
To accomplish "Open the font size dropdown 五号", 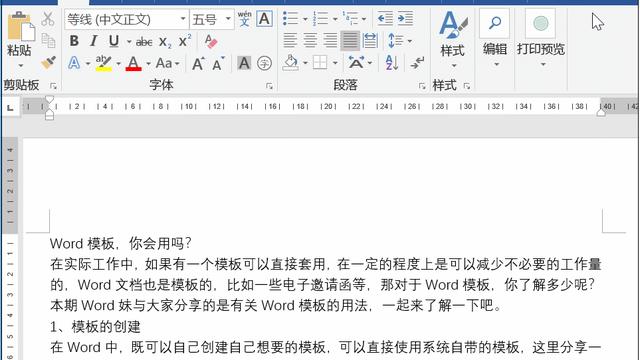I will 228,19.
